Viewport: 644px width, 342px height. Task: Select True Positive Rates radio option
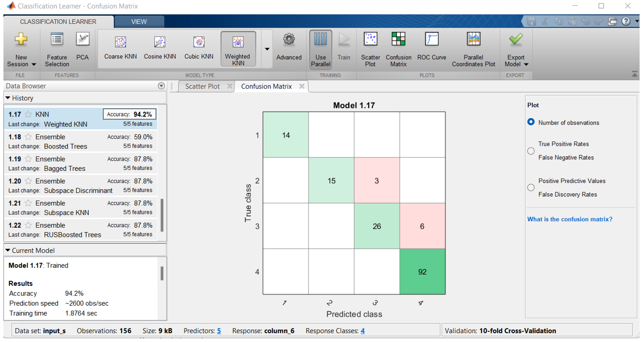click(531, 151)
